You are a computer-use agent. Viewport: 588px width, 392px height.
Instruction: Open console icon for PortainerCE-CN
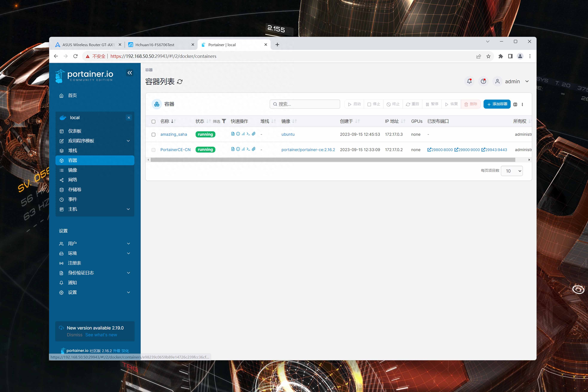pyautogui.click(x=248, y=149)
